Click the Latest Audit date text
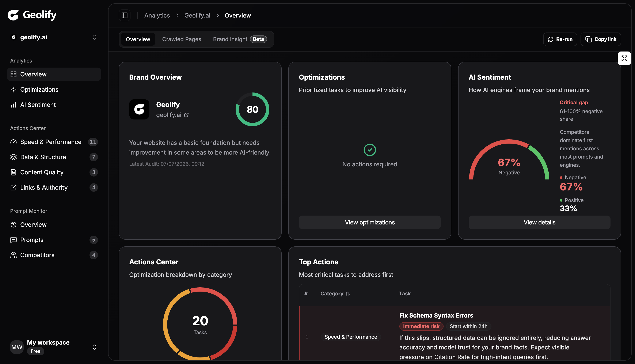Viewport: 635px width, 364px height. [167, 164]
